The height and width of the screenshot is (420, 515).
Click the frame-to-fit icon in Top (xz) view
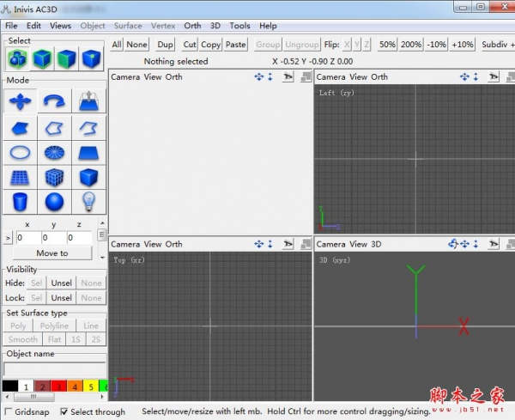click(288, 244)
